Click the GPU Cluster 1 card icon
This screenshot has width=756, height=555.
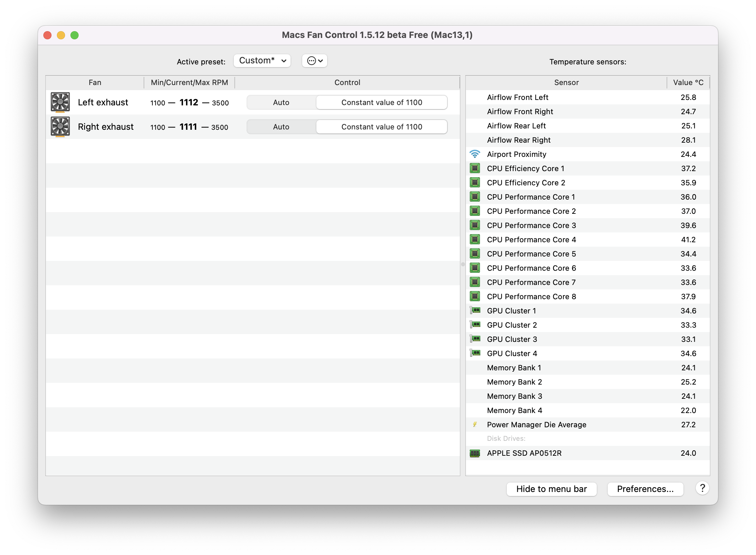pos(475,310)
